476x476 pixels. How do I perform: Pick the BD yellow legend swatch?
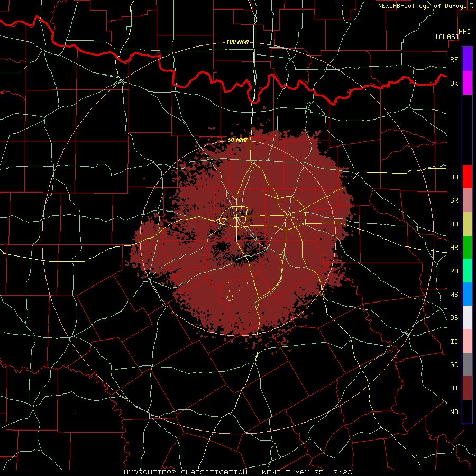467,224
